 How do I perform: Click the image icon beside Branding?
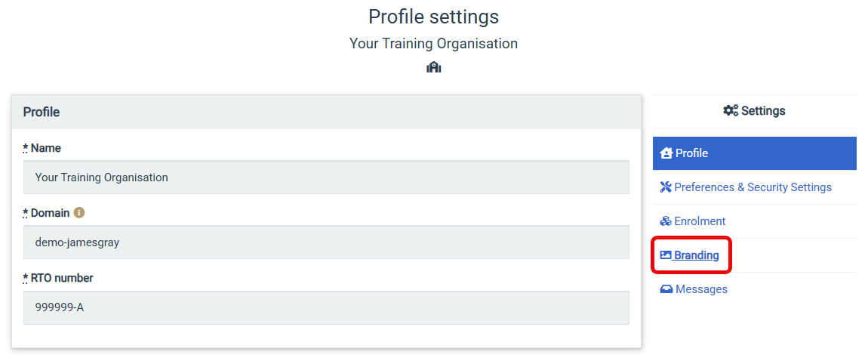(x=666, y=255)
